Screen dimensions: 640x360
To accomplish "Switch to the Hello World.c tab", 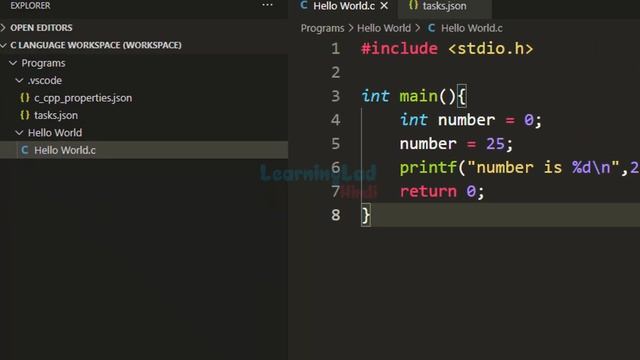I will point(344,6).
